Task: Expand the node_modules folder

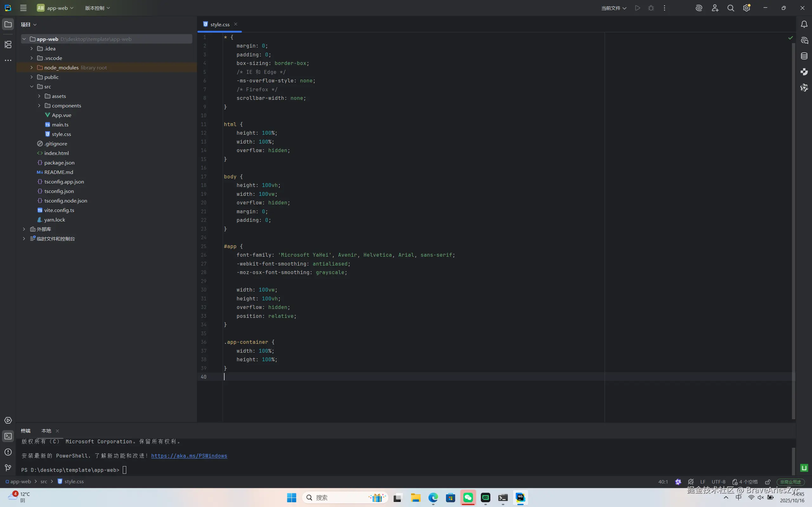Action: click(x=31, y=67)
